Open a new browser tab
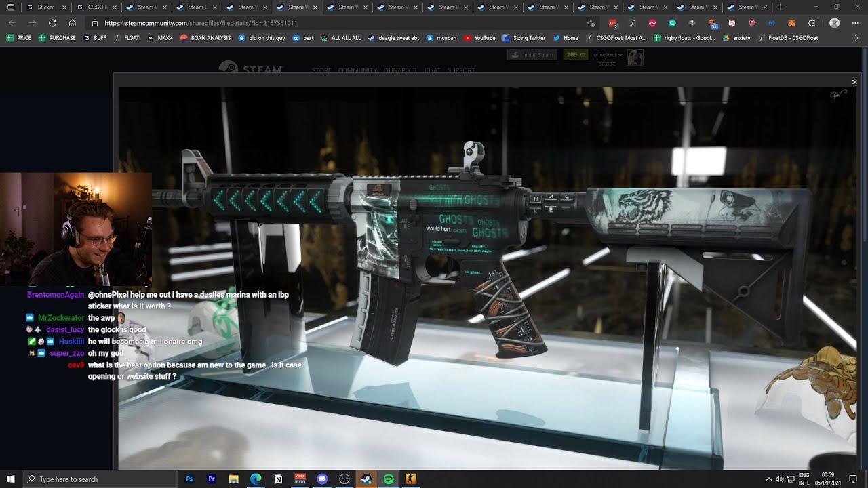The height and width of the screenshot is (488, 868). [x=781, y=7]
